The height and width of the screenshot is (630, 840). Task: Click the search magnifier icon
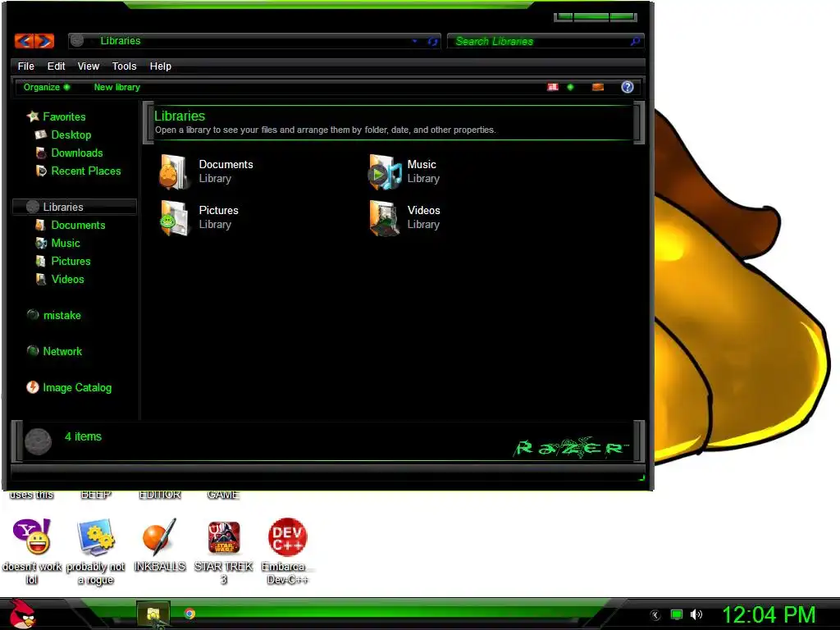pos(635,41)
